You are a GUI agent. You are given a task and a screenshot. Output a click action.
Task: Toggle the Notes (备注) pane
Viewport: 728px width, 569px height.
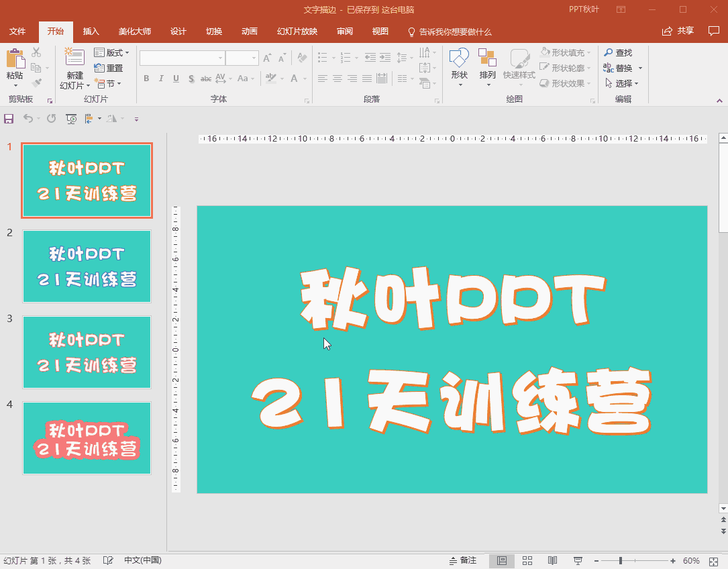(x=462, y=560)
